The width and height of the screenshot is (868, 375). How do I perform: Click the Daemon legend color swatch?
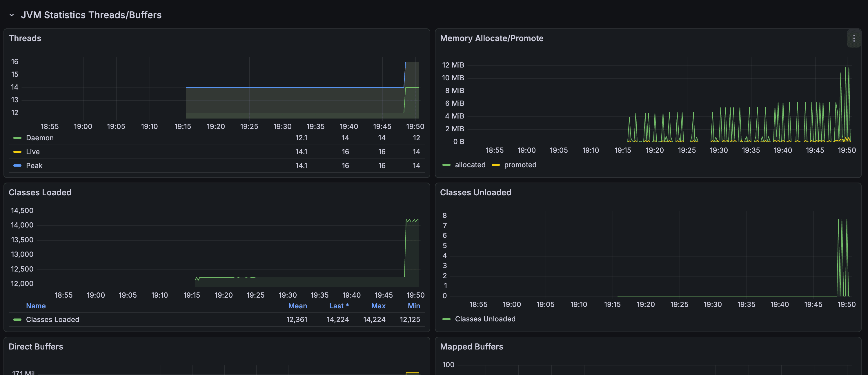(x=17, y=138)
